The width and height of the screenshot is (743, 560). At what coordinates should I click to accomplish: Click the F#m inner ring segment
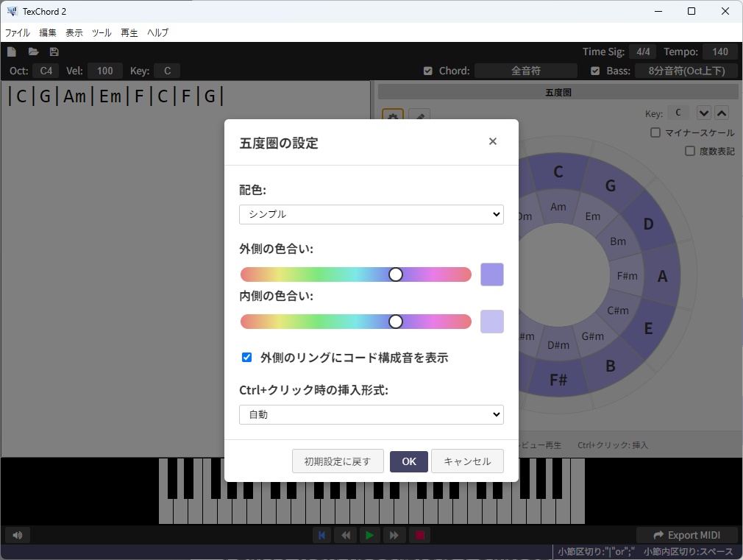pyautogui.click(x=627, y=276)
